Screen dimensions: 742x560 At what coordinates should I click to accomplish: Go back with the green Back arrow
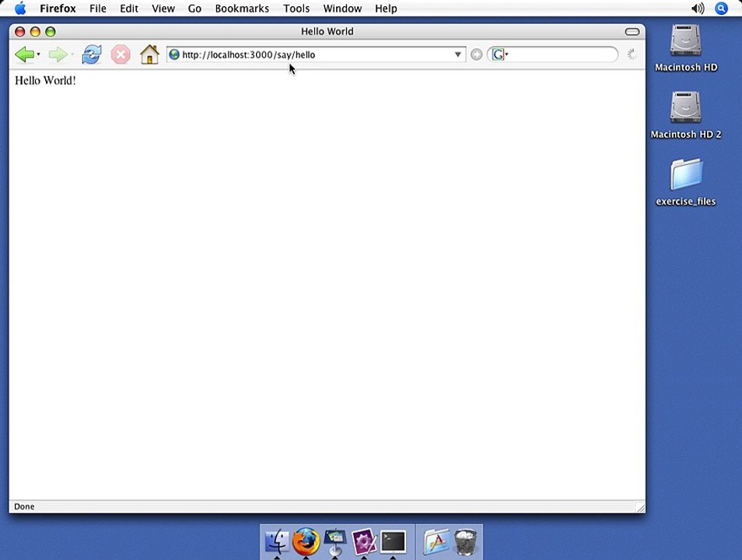tap(24, 54)
